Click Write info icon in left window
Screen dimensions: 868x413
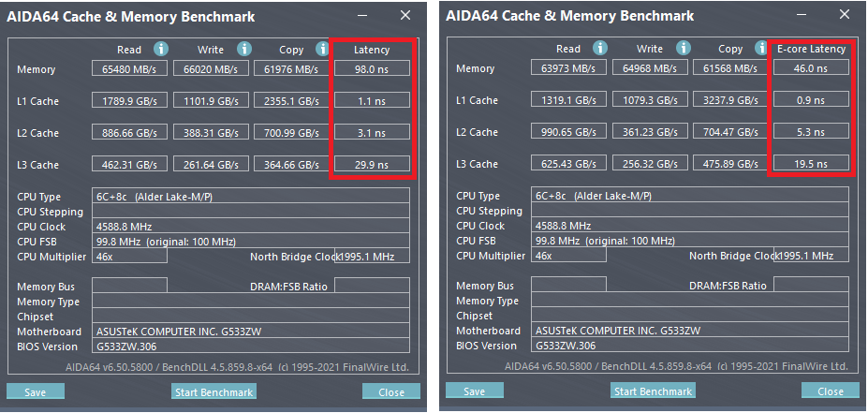(x=244, y=50)
